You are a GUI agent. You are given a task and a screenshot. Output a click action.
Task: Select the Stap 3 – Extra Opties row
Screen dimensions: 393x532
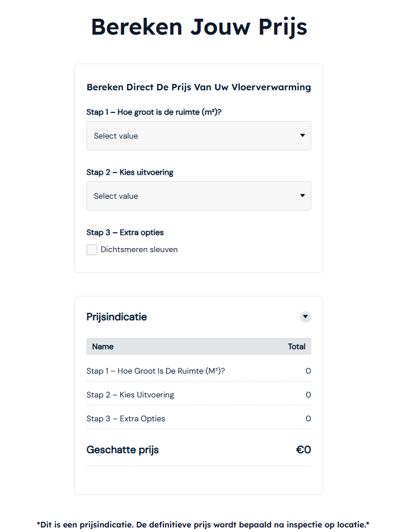198,418
